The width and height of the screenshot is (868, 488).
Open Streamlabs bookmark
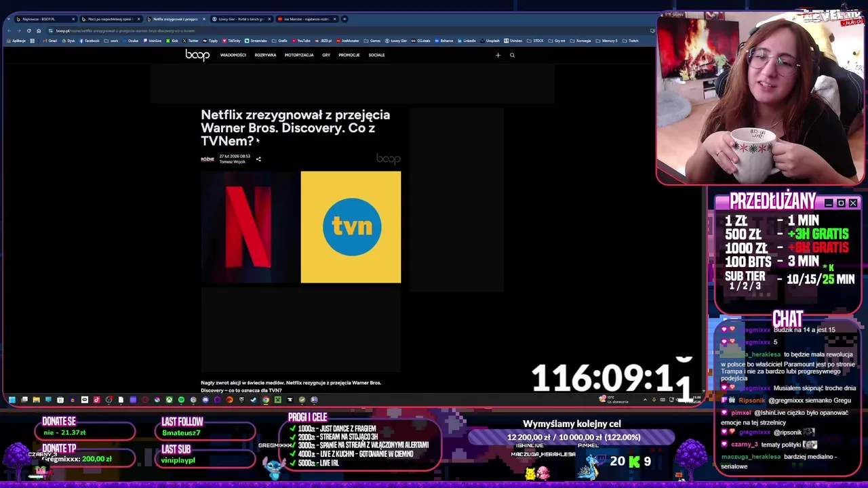coord(256,41)
